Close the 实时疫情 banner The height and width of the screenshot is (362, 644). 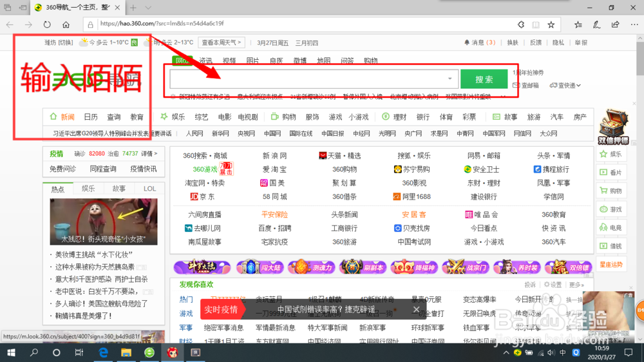[x=416, y=309]
